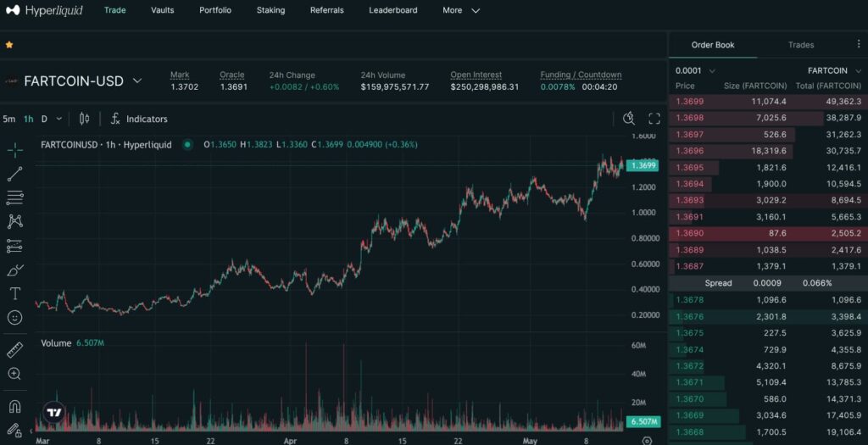Open the 0.0001 price grouping dropdown
868x445 pixels.
pos(695,70)
